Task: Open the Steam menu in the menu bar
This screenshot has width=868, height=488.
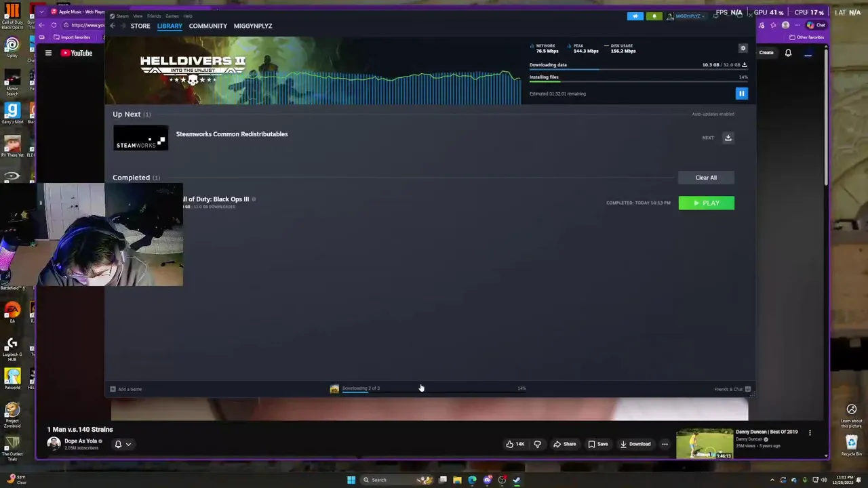Action: [x=122, y=16]
